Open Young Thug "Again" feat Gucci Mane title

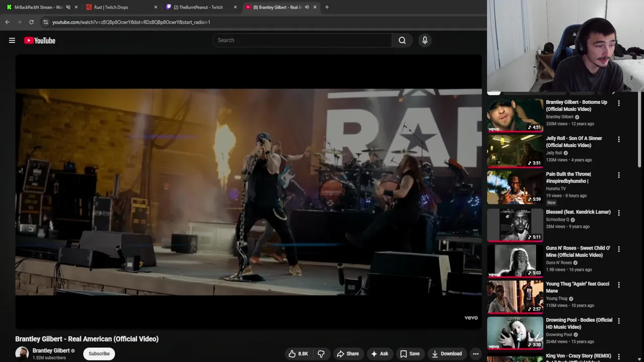click(578, 287)
